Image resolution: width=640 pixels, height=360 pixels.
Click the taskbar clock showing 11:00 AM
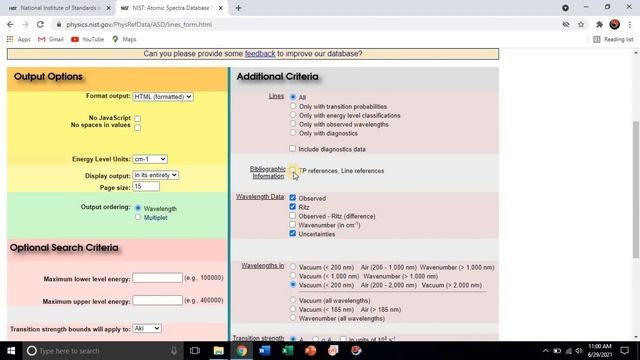pos(600,351)
